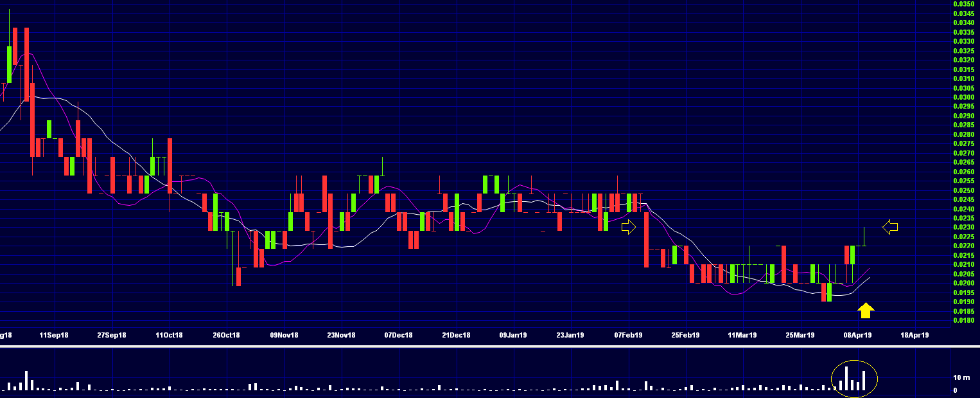
Task: Click the 0.0250 price axis value
Action: [965, 190]
